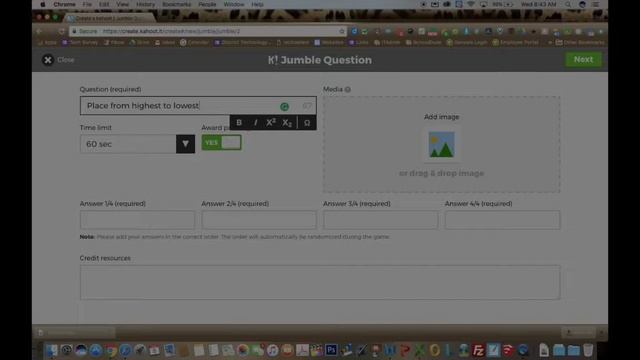Open the Window menu
640x360 pixels.
tap(234, 4)
